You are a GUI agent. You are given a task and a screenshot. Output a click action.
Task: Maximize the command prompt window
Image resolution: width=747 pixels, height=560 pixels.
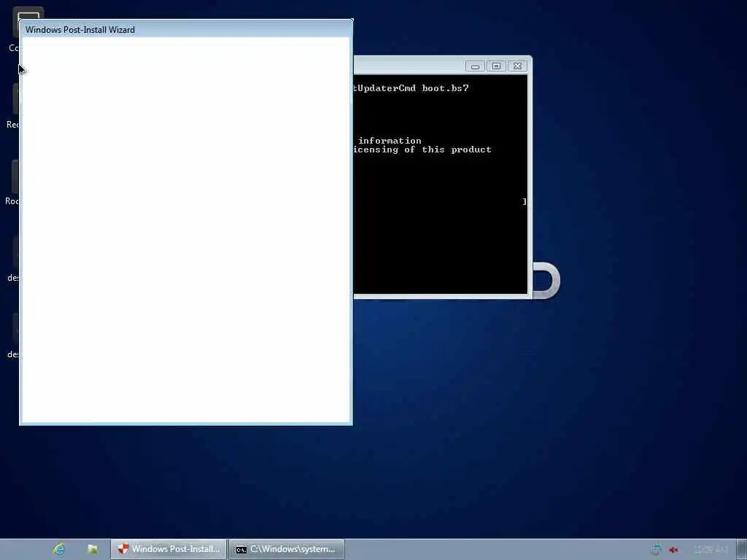point(496,66)
